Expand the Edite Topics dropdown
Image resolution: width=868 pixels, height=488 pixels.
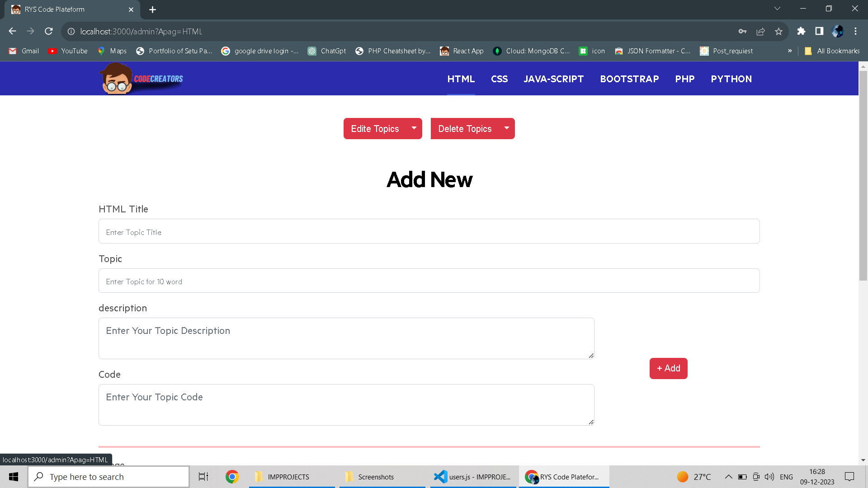pyautogui.click(x=414, y=128)
